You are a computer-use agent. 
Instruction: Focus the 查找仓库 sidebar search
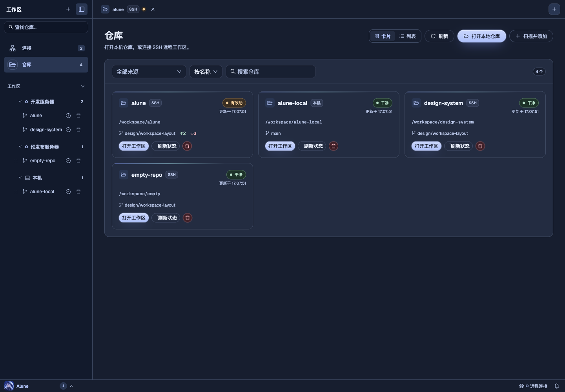[x=46, y=27]
